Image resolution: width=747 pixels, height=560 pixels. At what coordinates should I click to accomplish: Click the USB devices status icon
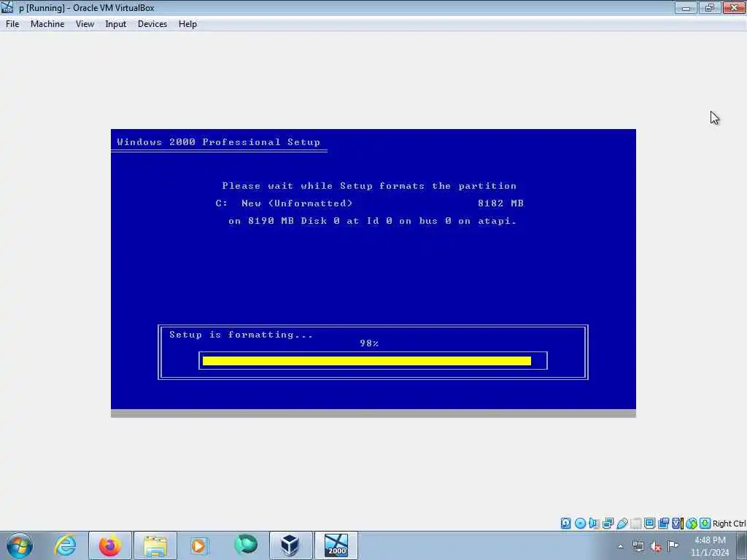click(622, 524)
